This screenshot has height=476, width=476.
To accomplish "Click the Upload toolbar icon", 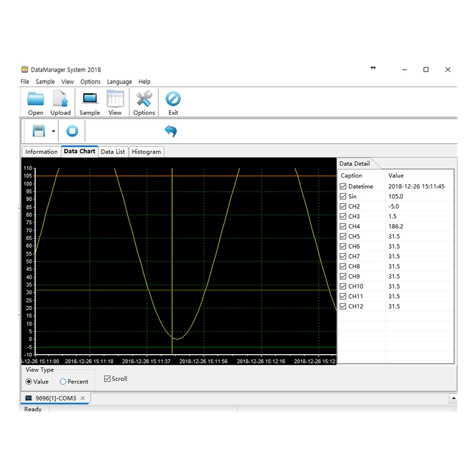I will pos(60,99).
